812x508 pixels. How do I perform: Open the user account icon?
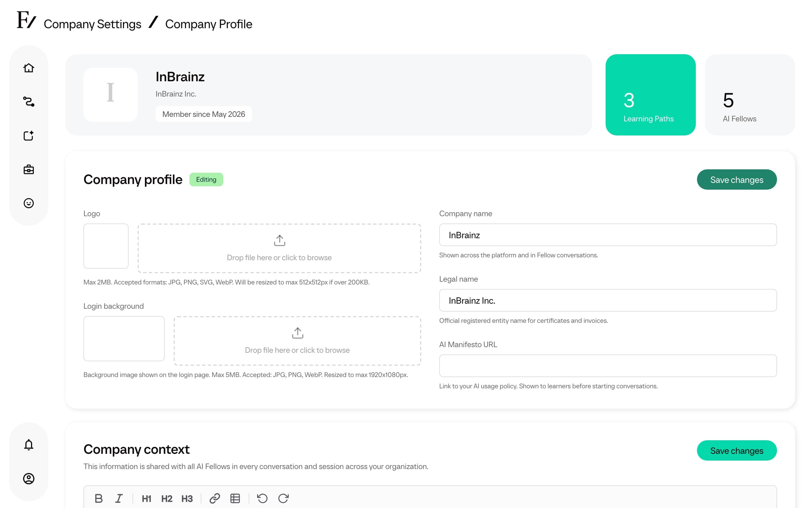28,478
